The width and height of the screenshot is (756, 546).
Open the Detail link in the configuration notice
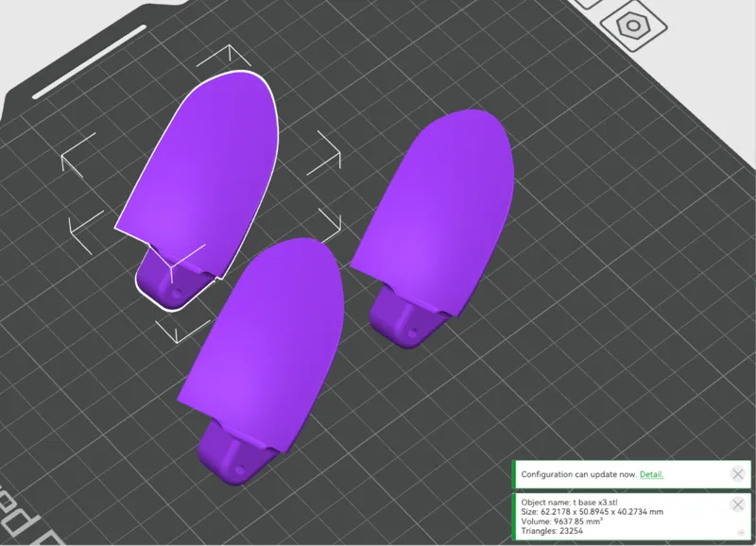[651, 474]
